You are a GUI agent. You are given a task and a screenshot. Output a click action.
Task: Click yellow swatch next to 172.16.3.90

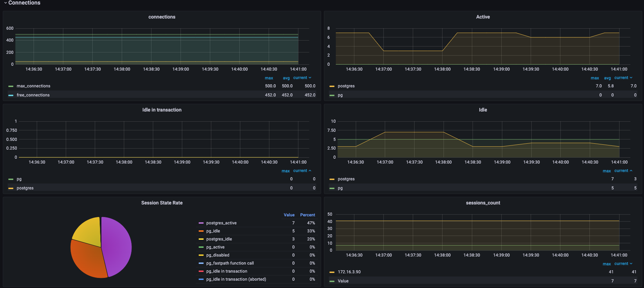pos(332,272)
